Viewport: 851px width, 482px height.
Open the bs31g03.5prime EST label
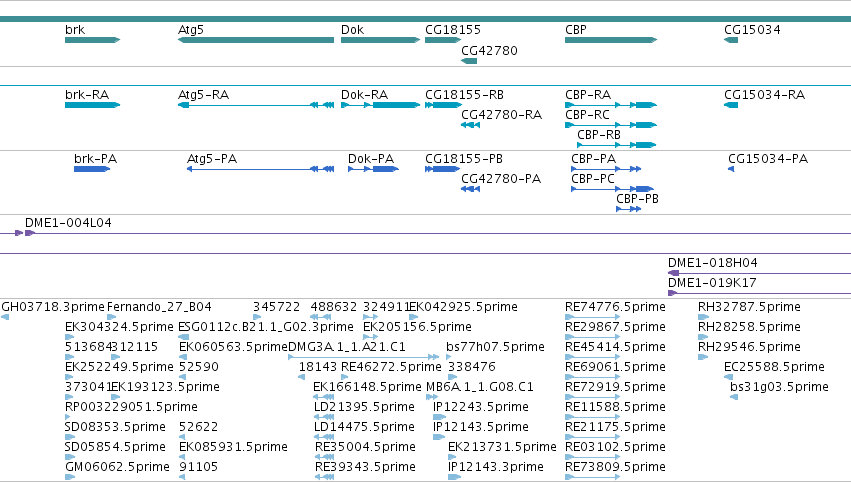point(779,387)
